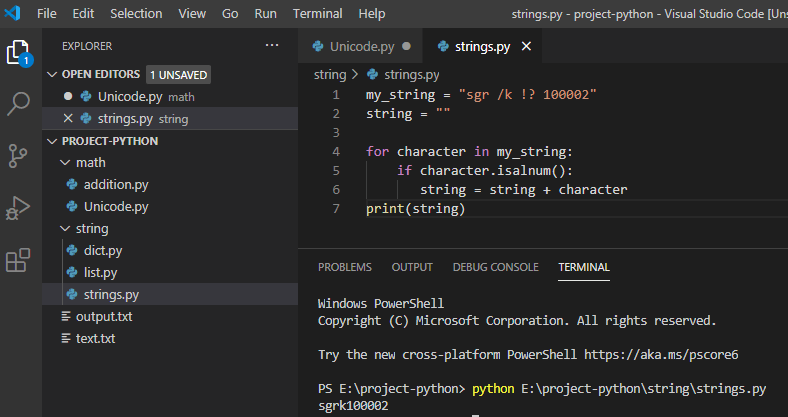The width and height of the screenshot is (788, 417).
Task: Close strings.py in Open Editors list
Action: point(68,119)
